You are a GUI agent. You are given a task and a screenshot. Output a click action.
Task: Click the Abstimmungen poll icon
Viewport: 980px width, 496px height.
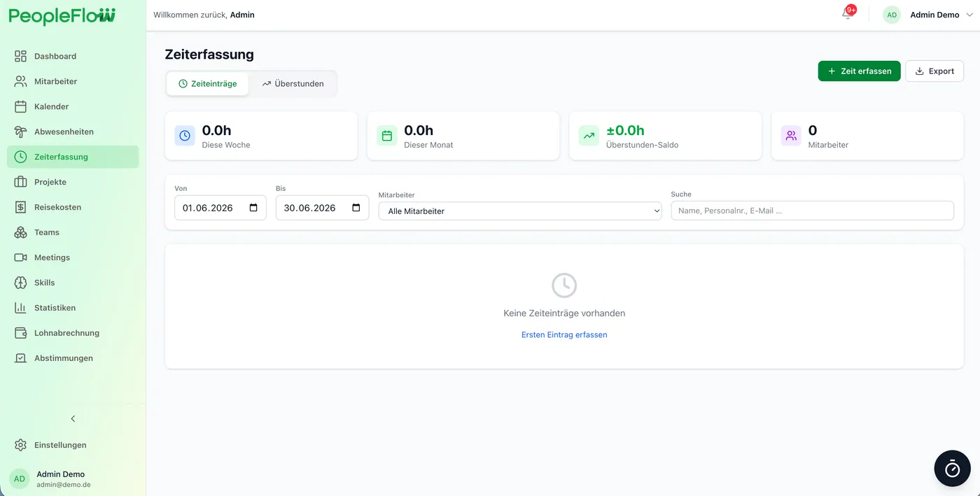[x=20, y=358]
